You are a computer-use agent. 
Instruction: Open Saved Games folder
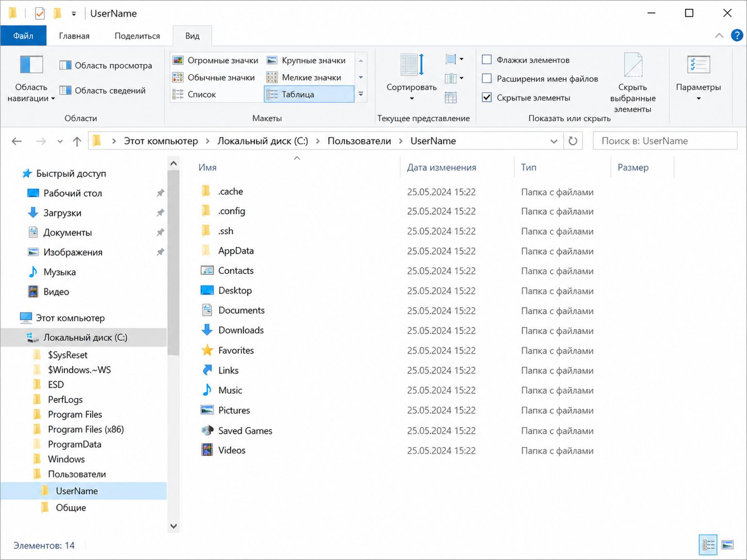(245, 431)
